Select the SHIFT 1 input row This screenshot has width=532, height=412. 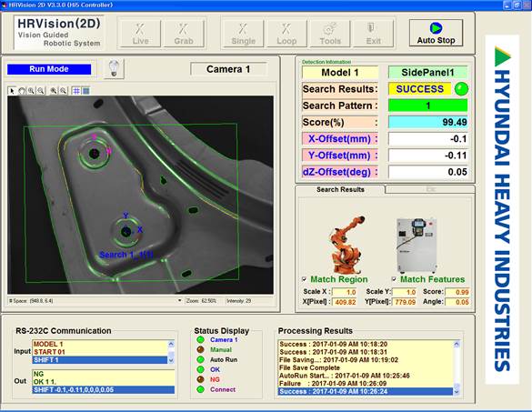point(100,360)
